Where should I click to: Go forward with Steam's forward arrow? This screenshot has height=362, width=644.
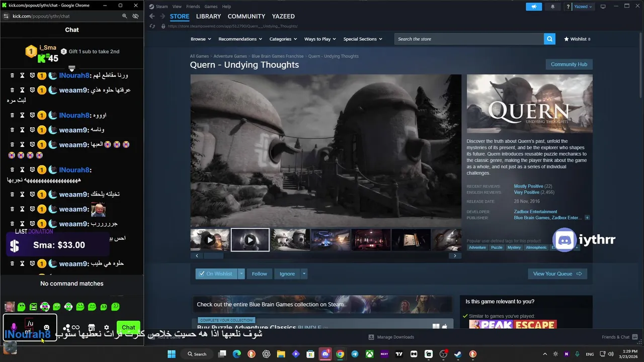[x=163, y=16]
